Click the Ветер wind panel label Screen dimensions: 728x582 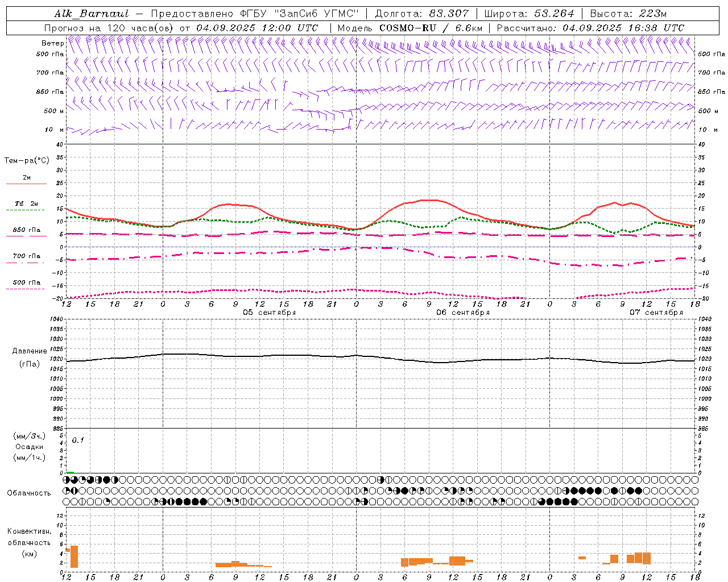click(x=52, y=43)
